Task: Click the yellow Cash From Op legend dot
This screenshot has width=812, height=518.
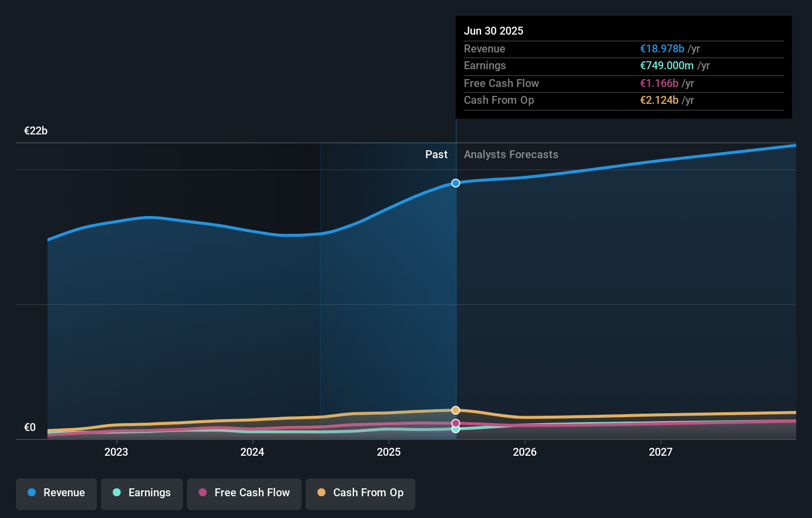Action: (x=321, y=493)
